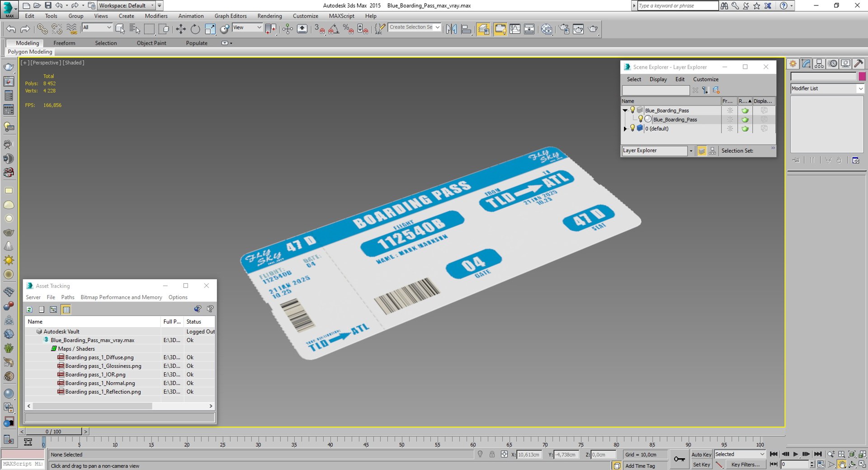868x470 pixels.
Task: Click Maximize Viewport Toggle icon
Action: point(863,464)
